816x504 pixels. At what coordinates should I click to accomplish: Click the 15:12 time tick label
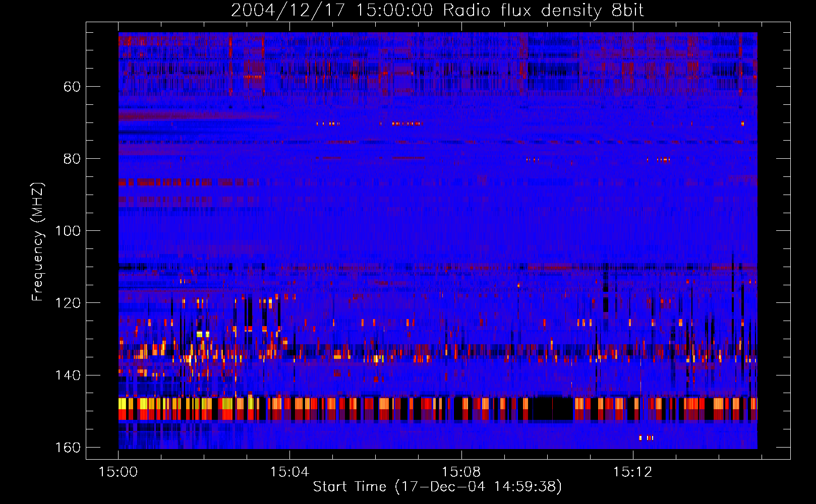point(632,472)
